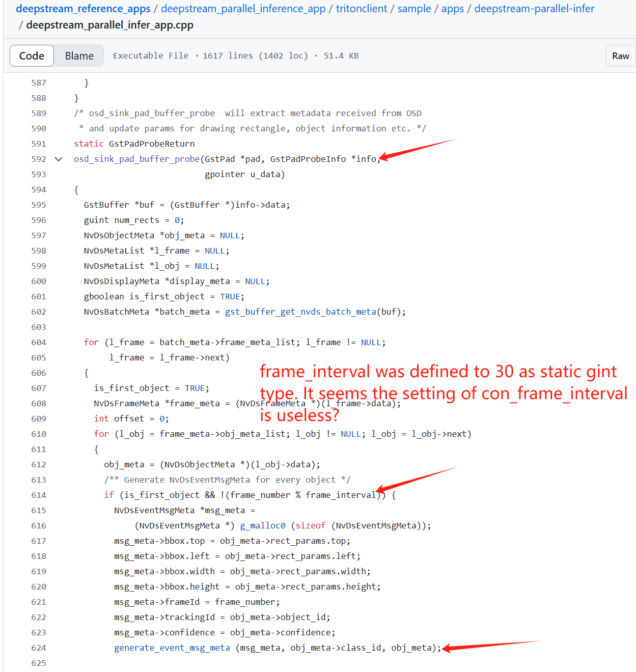Click generate_event_msg_meta call on line 624
The width and height of the screenshot is (636, 672).
click(172, 648)
